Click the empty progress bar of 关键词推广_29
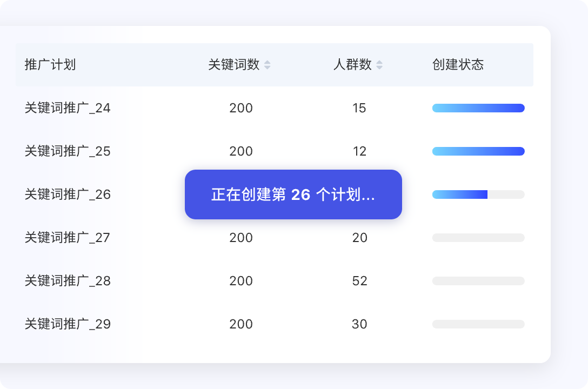The image size is (588, 389). [x=478, y=324]
